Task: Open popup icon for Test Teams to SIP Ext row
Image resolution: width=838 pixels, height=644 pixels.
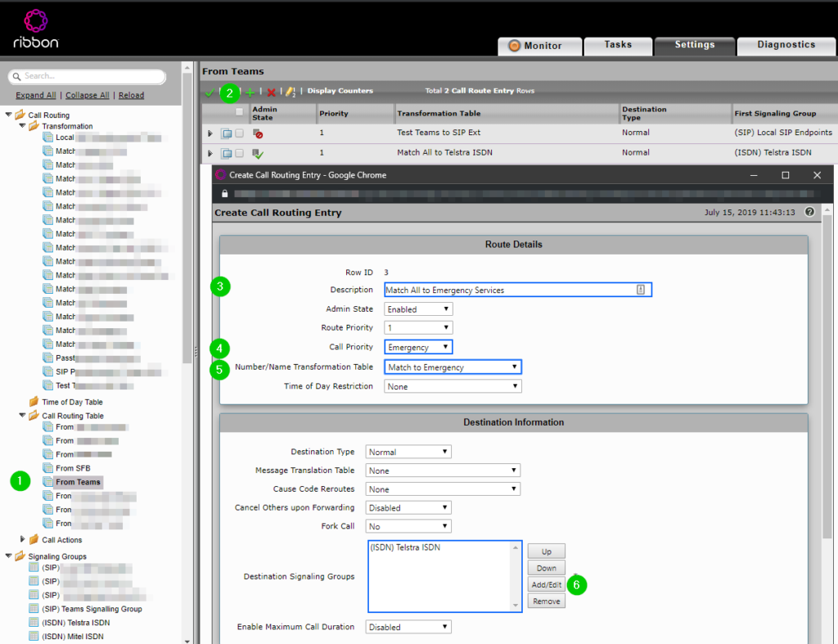Action: click(227, 133)
